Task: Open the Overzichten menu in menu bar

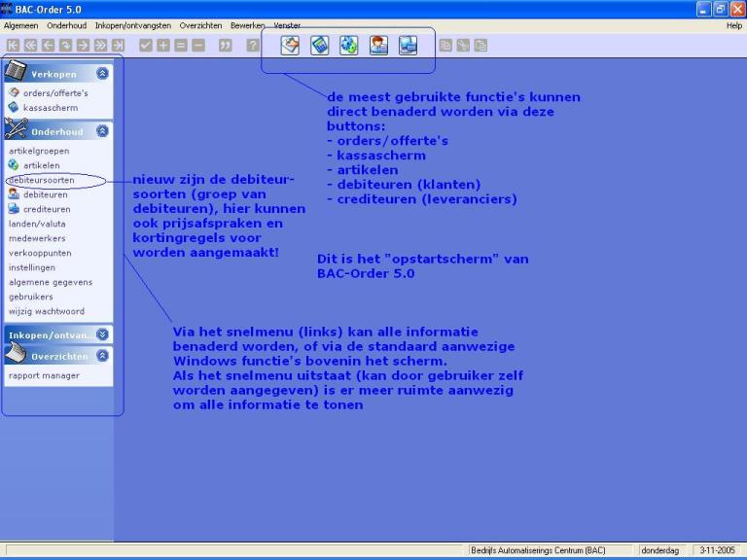Action: pos(200,25)
